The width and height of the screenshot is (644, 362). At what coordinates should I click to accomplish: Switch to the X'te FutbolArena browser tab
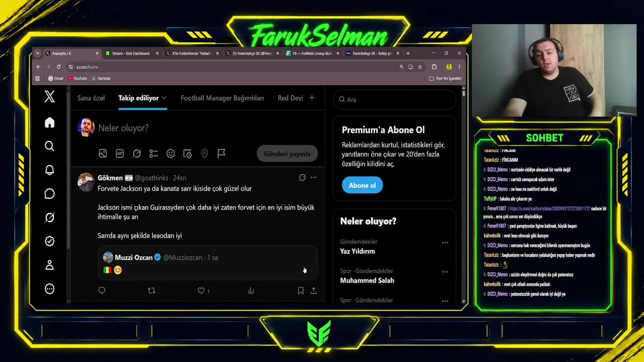192,53
